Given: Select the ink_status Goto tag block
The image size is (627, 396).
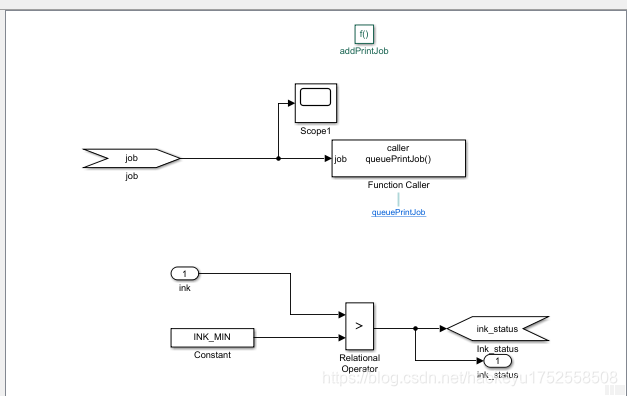Looking at the screenshot, I should click(498, 329).
